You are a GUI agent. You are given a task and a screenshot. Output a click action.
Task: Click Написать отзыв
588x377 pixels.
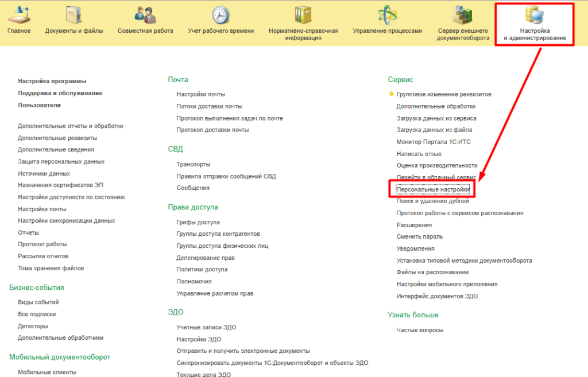(x=419, y=154)
